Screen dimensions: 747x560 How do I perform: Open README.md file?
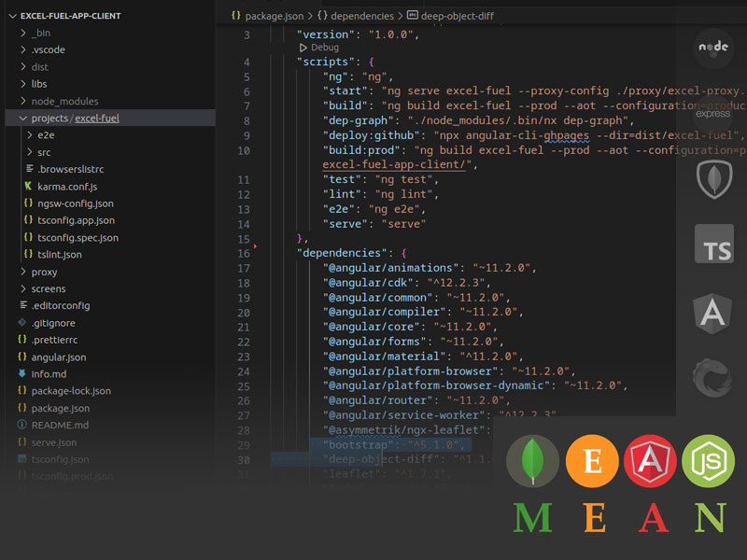(60, 425)
